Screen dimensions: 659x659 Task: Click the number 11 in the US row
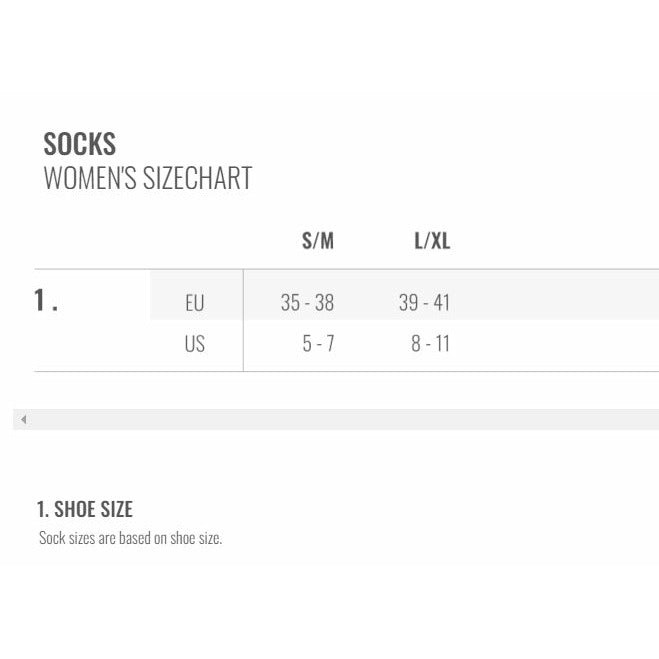coord(442,344)
